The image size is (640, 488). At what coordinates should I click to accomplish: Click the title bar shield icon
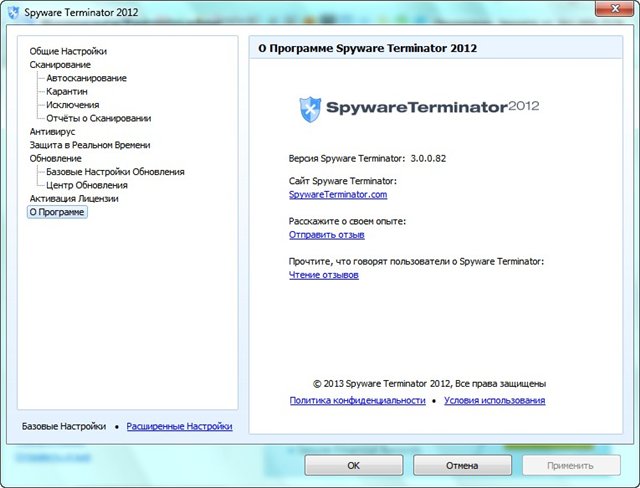[13, 12]
